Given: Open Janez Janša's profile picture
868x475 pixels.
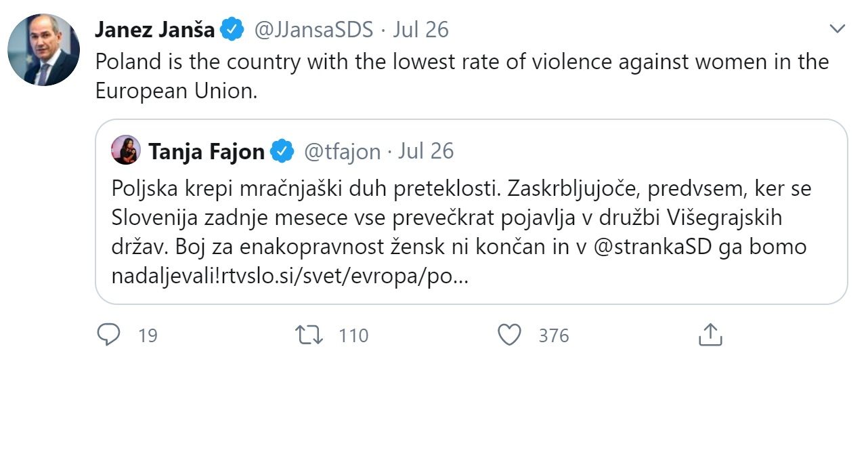Looking at the screenshot, I should tap(43, 49).
